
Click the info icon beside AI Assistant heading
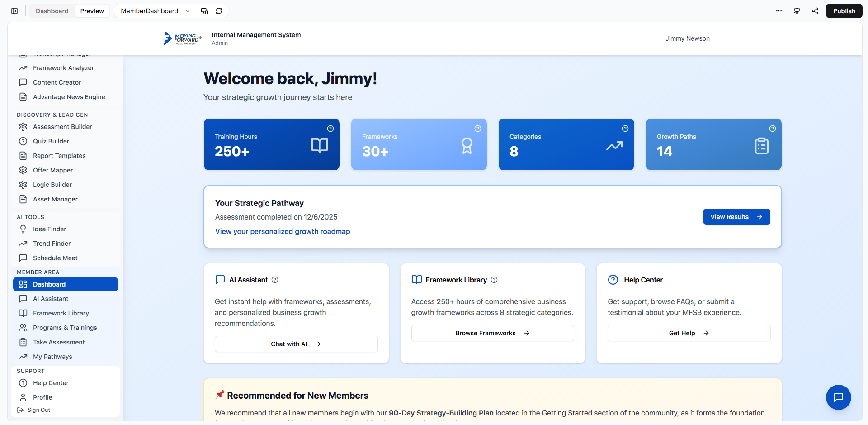275,280
